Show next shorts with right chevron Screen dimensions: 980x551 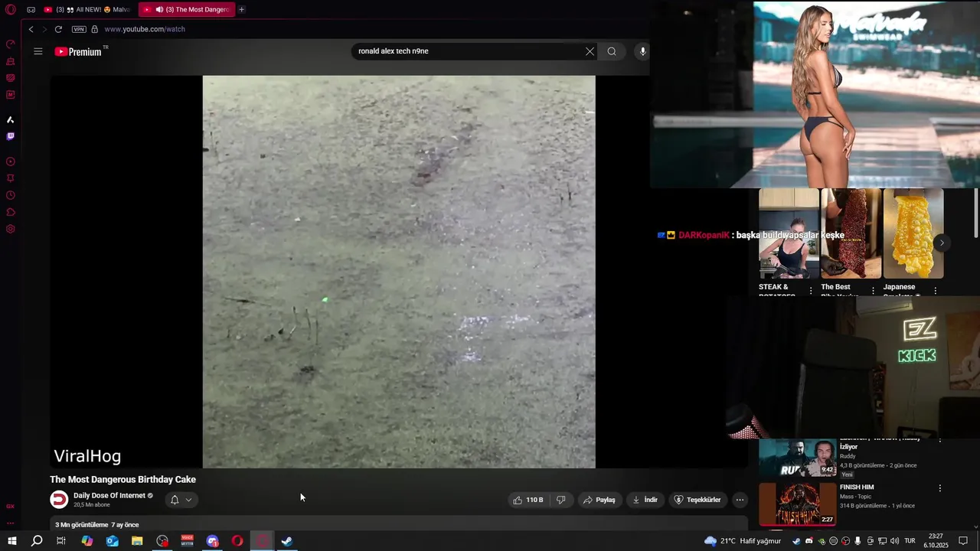(x=942, y=243)
